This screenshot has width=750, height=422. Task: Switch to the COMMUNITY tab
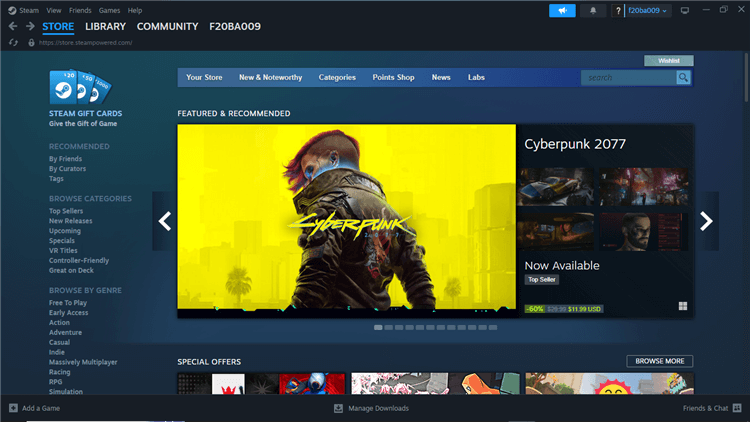point(167,26)
